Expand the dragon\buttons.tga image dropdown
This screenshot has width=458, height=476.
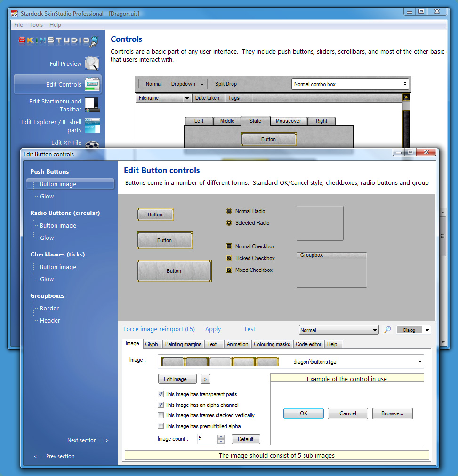click(x=420, y=362)
